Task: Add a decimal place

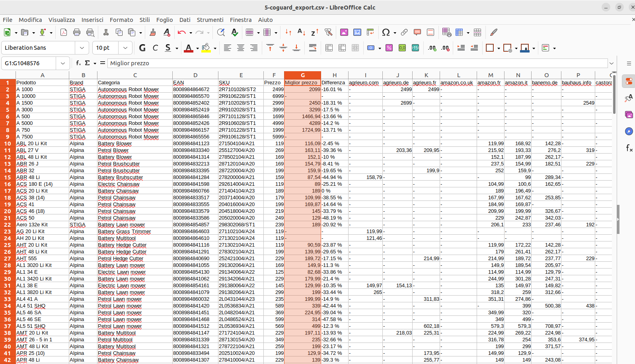Action: tap(432, 48)
